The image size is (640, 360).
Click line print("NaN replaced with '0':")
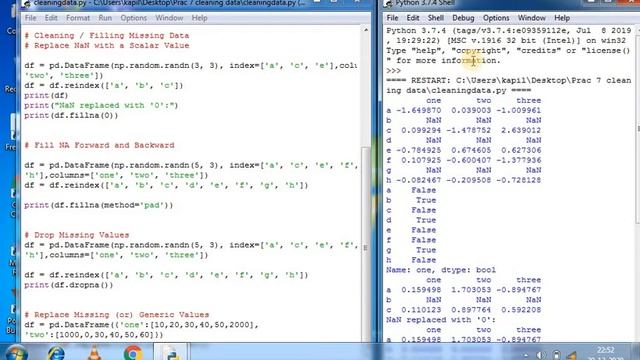click(101, 105)
